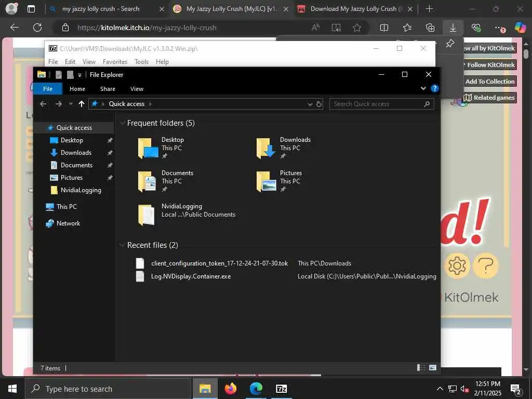Select Network in navigation pane

[68, 223]
